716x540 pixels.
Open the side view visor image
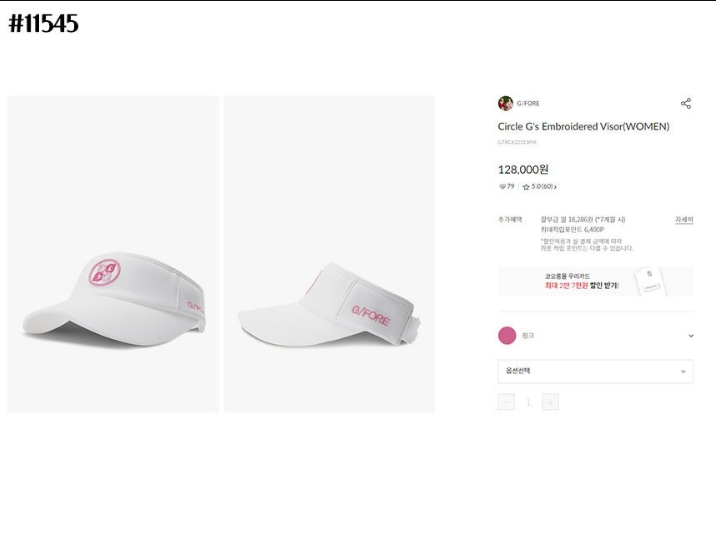329,254
